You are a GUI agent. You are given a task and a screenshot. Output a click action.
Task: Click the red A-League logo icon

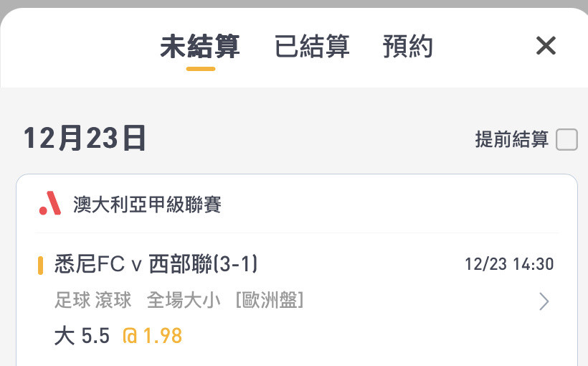[50, 203]
